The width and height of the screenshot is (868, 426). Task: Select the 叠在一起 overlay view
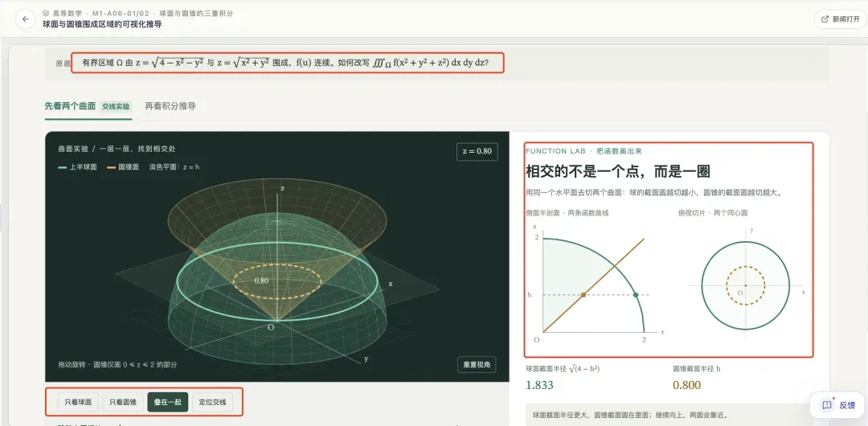click(x=168, y=402)
